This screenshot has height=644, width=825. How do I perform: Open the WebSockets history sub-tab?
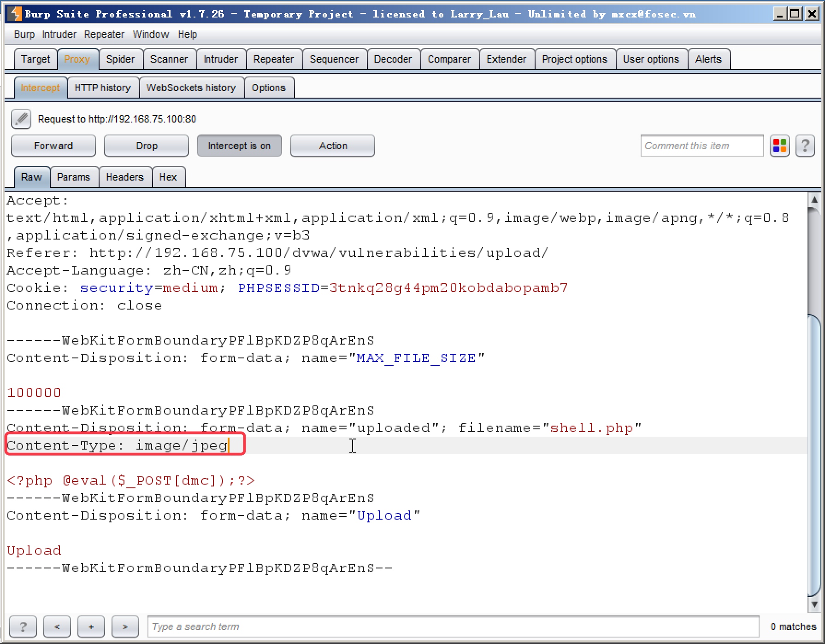click(191, 88)
